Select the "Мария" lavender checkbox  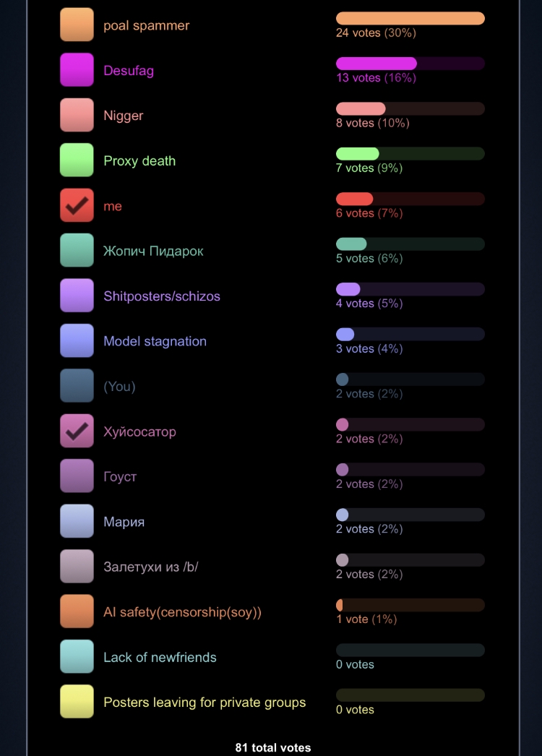(77, 521)
